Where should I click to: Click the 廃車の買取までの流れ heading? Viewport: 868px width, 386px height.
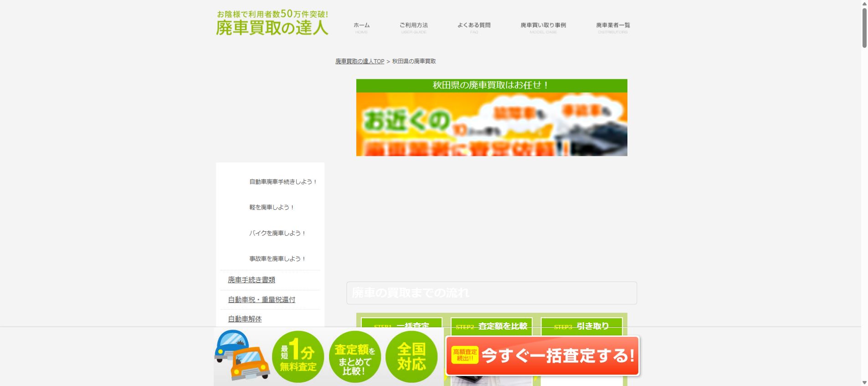[x=492, y=293]
